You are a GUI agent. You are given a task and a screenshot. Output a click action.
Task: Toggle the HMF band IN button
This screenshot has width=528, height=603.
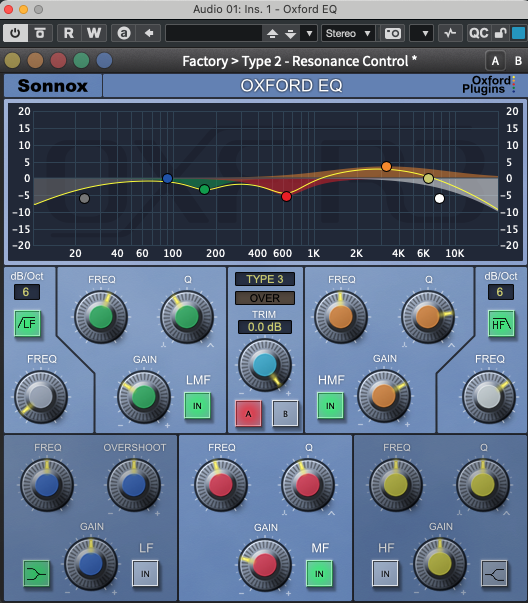coord(330,405)
